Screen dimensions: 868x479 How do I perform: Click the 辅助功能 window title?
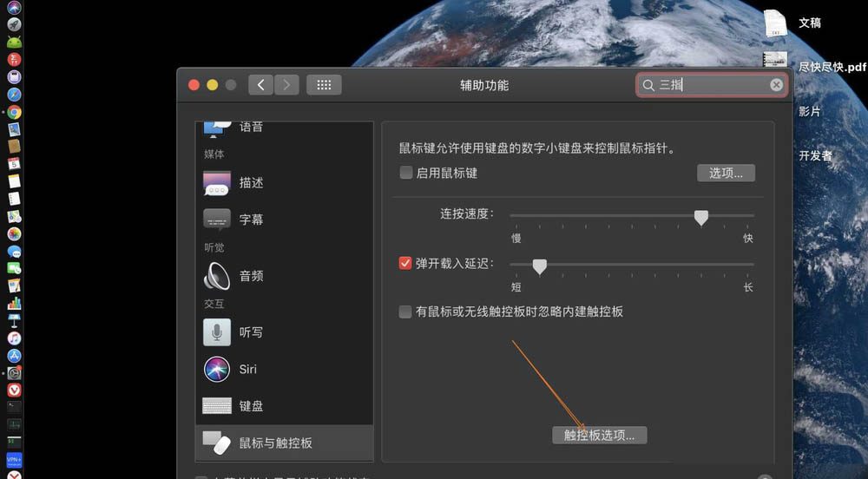(484, 85)
